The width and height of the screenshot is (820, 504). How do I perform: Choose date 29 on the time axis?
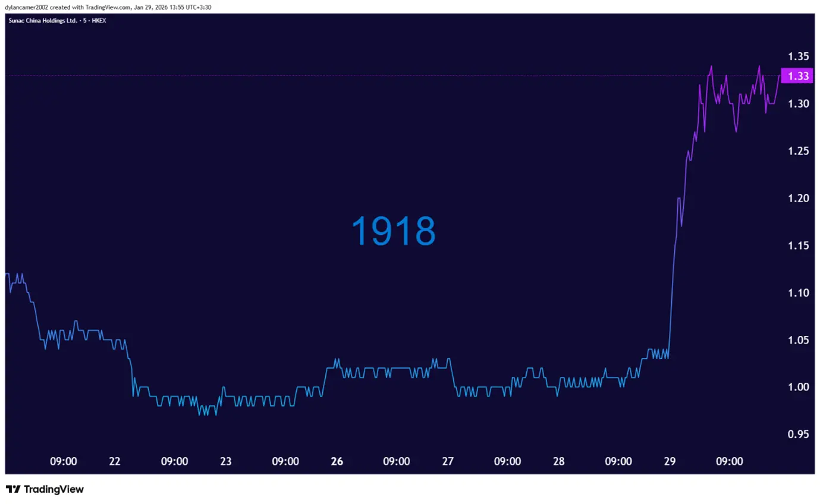[670, 461]
